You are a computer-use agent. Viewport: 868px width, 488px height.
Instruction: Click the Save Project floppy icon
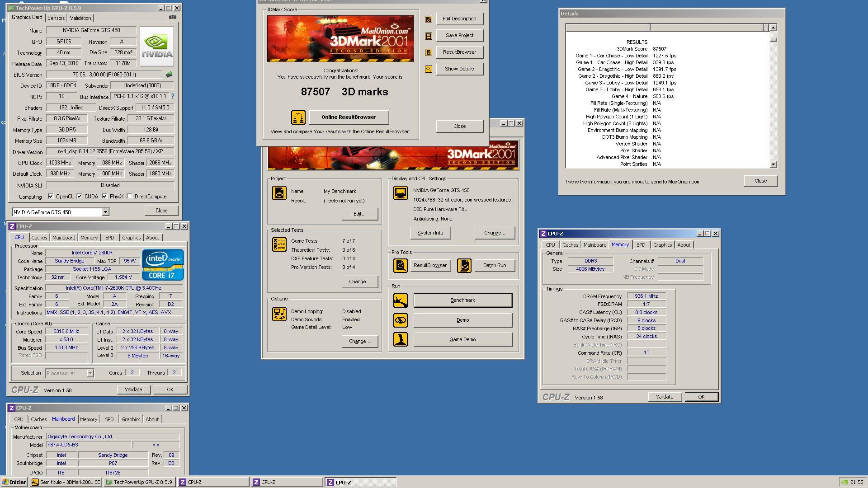coord(429,36)
